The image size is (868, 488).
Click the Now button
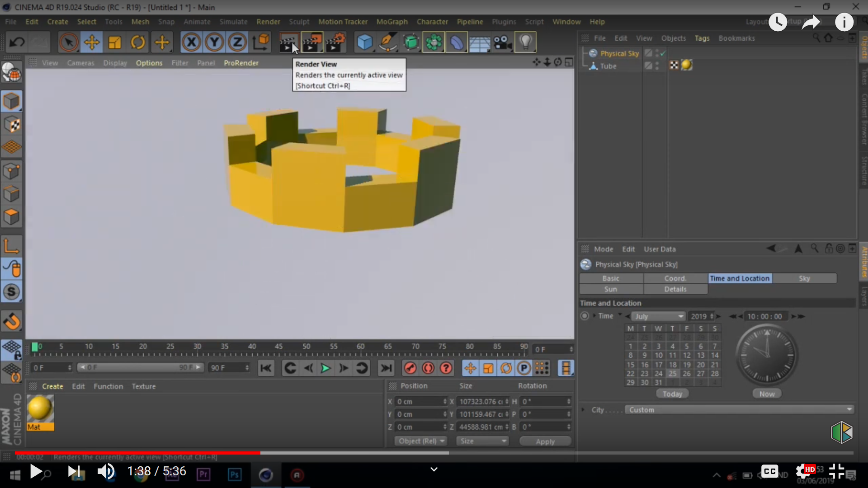(767, 394)
